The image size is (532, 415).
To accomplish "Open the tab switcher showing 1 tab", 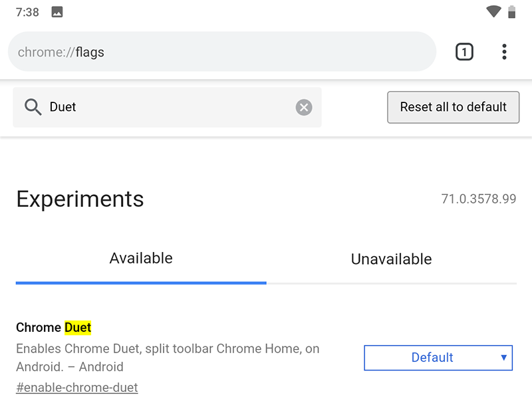I will (x=464, y=51).
